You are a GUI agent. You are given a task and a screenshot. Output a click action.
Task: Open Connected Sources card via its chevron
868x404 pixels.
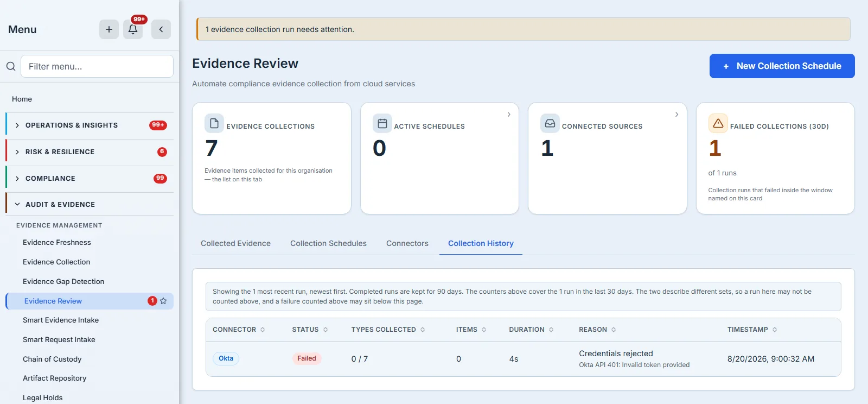pos(676,115)
